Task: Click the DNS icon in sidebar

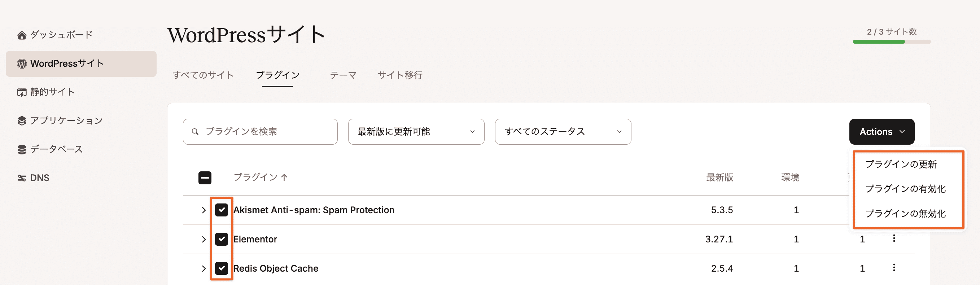Action: click(x=22, y=178)
